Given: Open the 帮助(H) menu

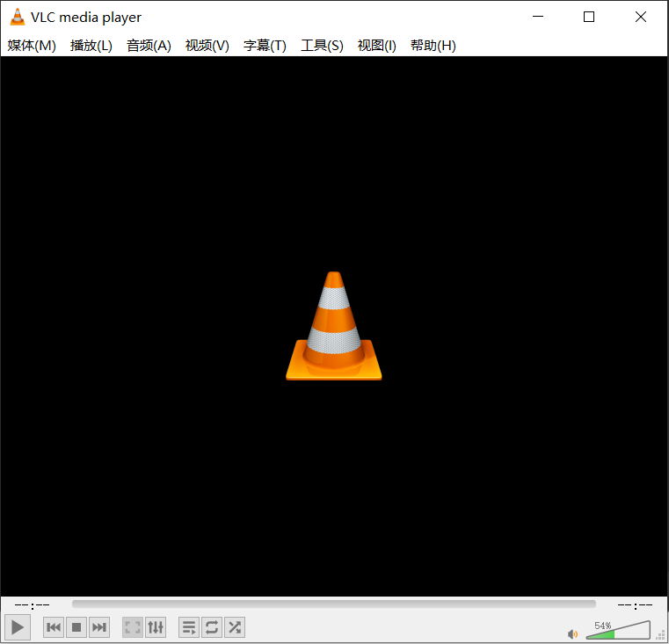Looking at the screenshot, I should (x=433, y=45).
